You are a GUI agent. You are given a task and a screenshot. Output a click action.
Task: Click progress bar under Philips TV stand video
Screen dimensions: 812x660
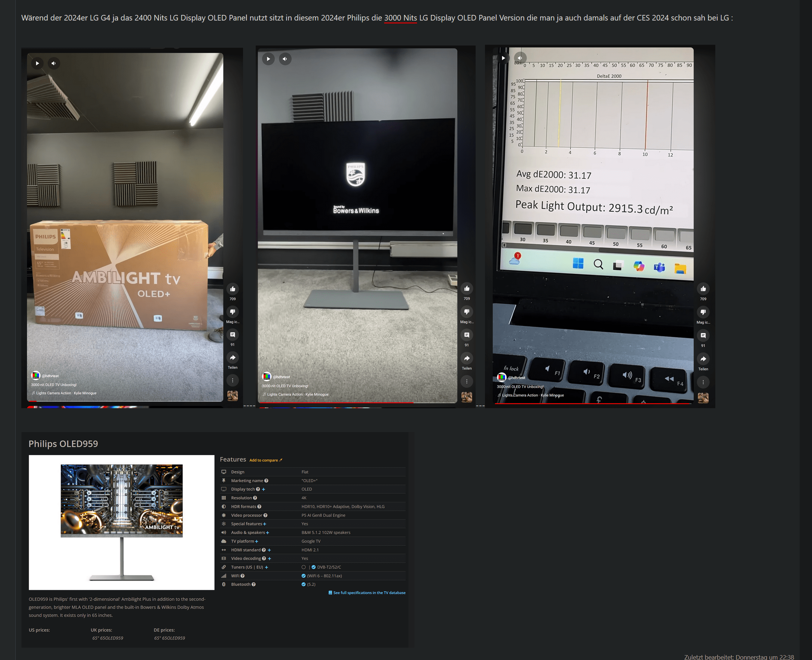click(x=357, y=402)
